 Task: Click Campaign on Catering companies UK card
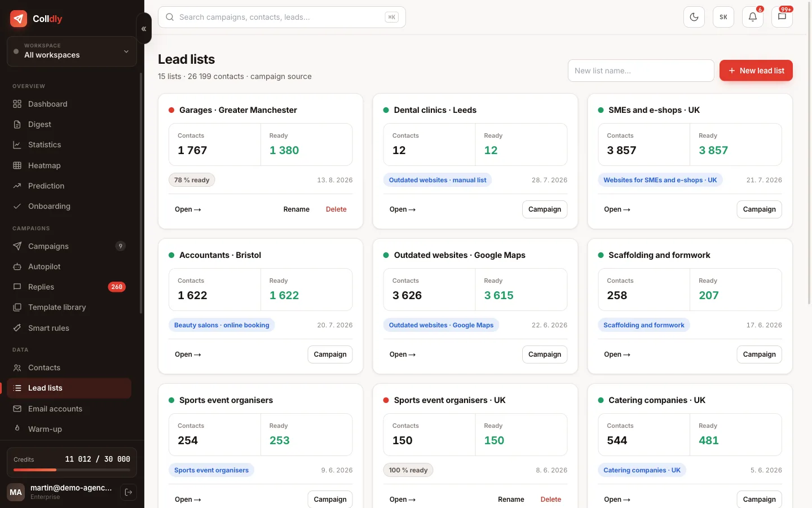pyautogui.click(x=759, y=500)
